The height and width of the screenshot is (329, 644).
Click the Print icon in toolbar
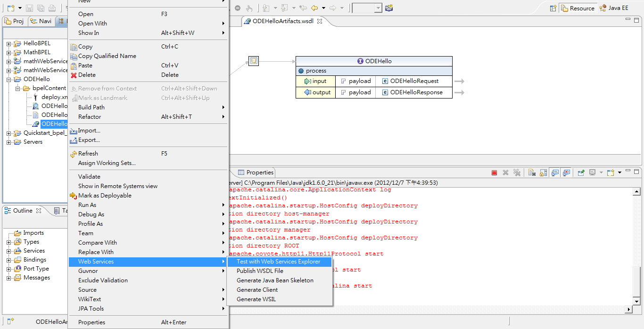click(x=52, y=8)
